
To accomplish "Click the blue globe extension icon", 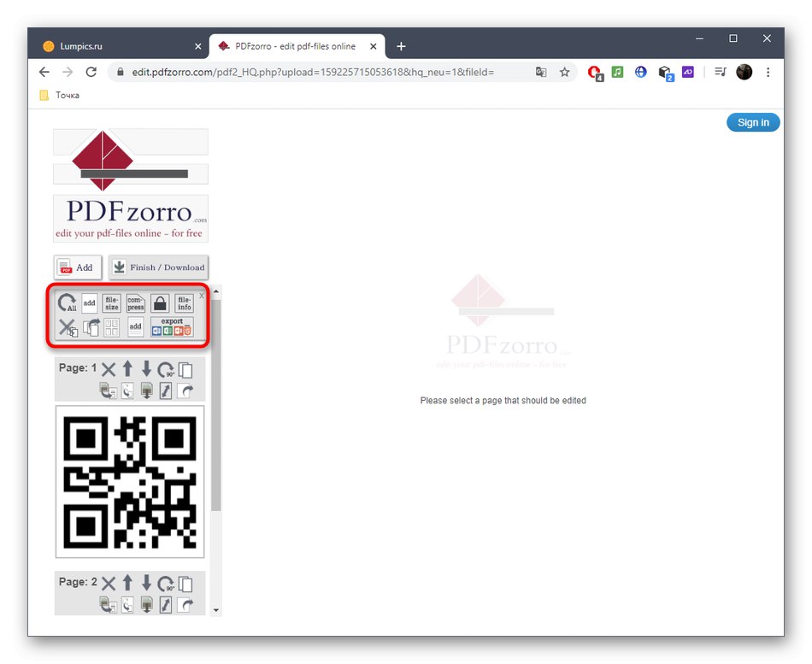I will pyautogui.click(x=640, y=72).
